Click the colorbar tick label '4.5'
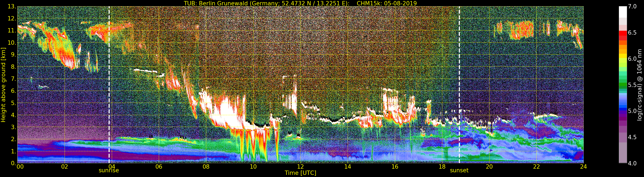 (632, 137)
